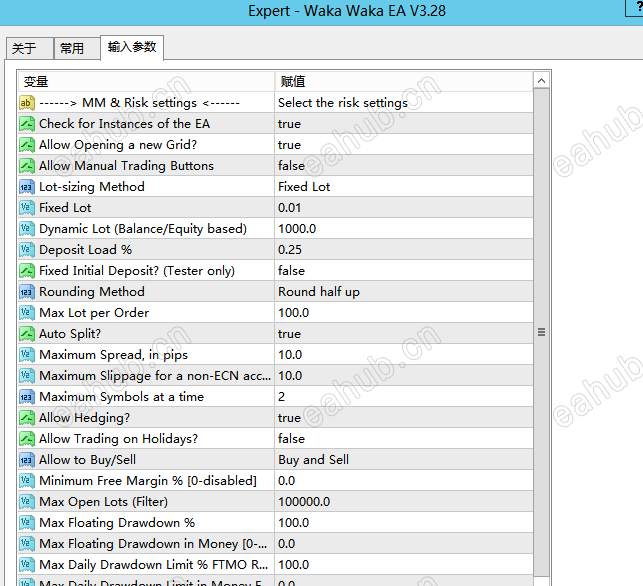
Task: Click the double icon of Max Lot per Order
Action: 27,313
